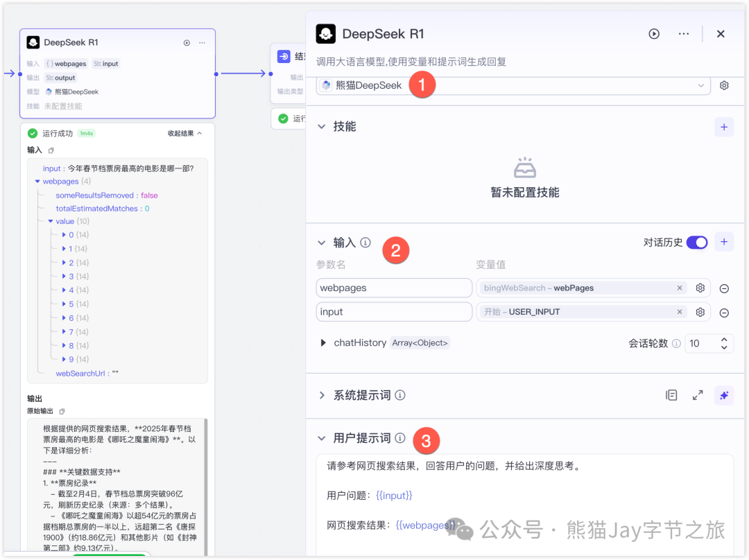
Task: Expand item 1 {14} in value list
Action: click(64, 249)
